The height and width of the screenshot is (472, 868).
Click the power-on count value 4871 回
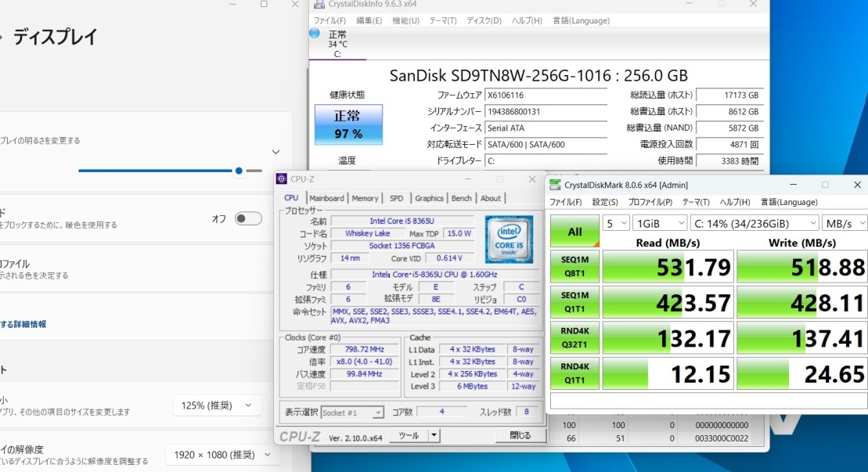[729, 145]
